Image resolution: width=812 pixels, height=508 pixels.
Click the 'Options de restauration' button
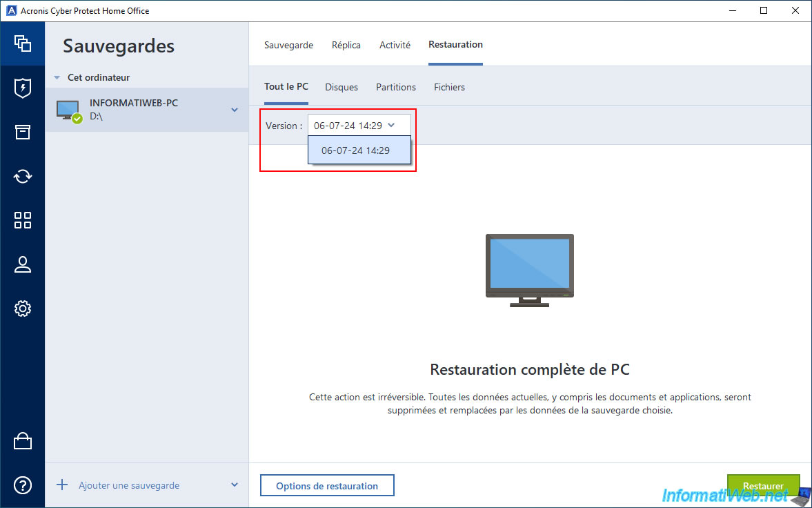[x=327, y=486]
